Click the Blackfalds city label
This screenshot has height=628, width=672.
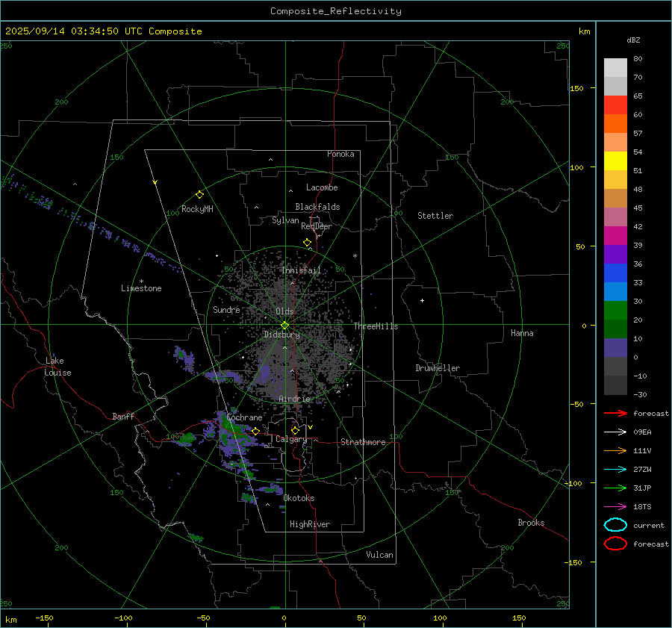(x=317, y=207)
